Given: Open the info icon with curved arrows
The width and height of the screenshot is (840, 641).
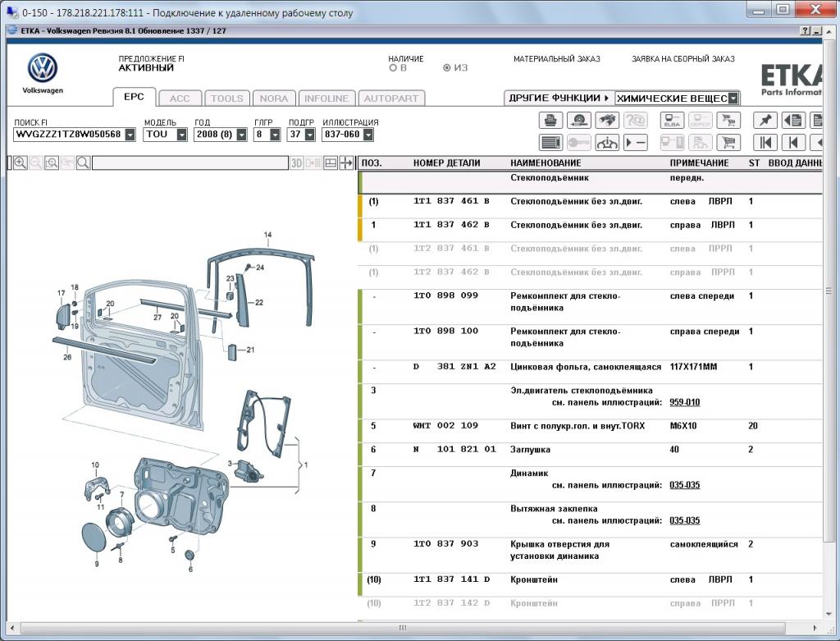Looking at the screenshot, I should (x=606, y=143).
